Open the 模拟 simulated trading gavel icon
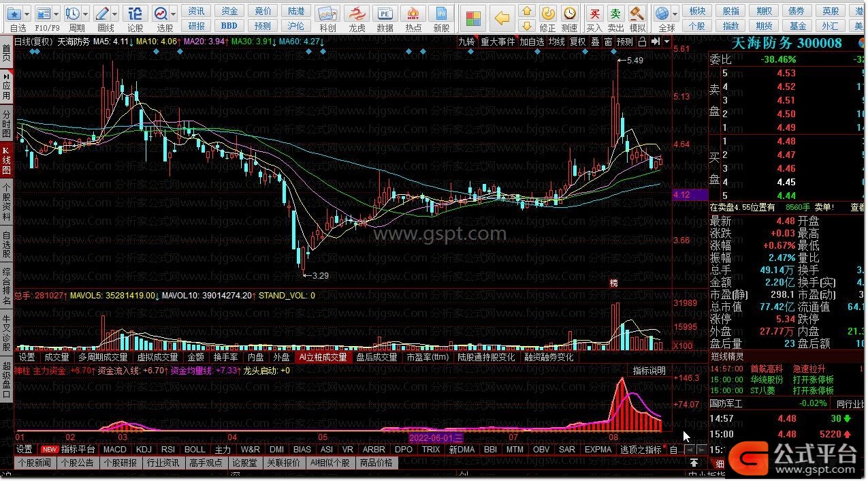Image resolution: width=868 pixels, height=481 pixels. (637, 14)
